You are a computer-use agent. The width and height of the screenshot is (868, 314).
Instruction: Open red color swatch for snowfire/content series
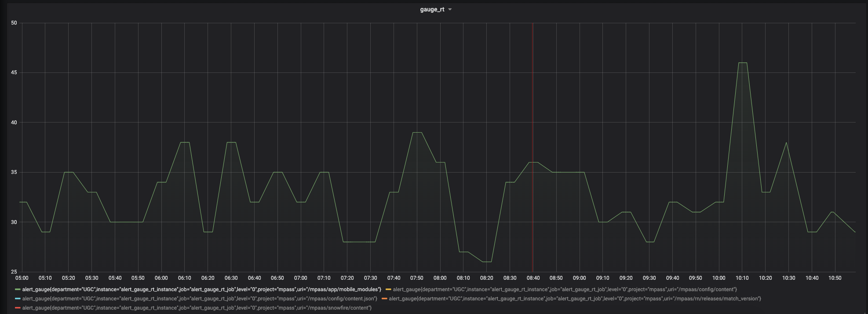[18, 308]
